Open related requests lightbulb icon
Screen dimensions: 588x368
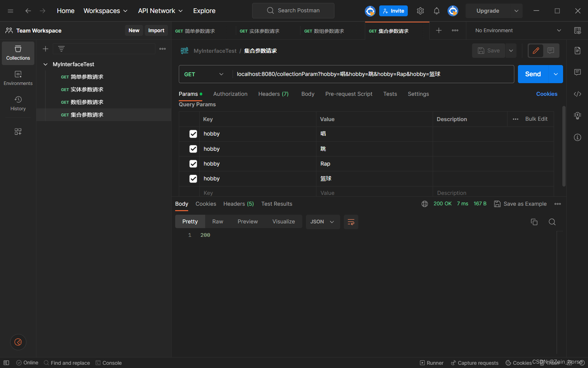(578, 116)
